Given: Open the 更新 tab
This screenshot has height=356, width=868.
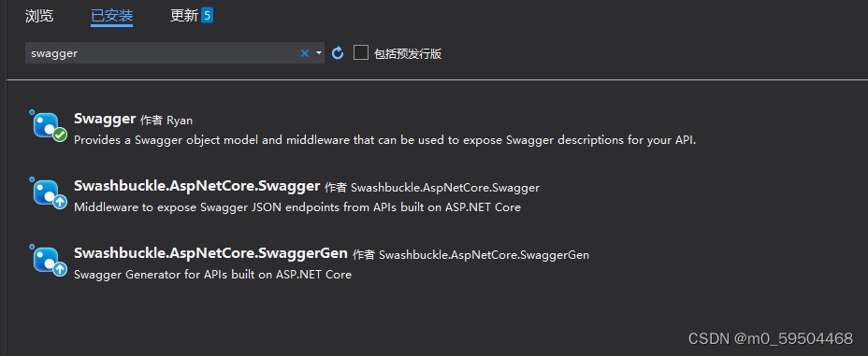Looking at the screenshot, I should point(183,16).
